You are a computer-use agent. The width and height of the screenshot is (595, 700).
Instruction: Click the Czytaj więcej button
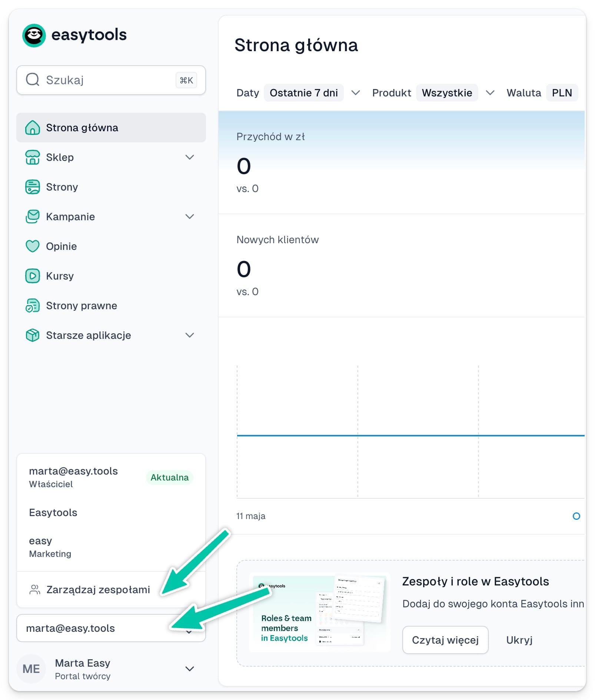pyautogui.click(x=445, y=640)
